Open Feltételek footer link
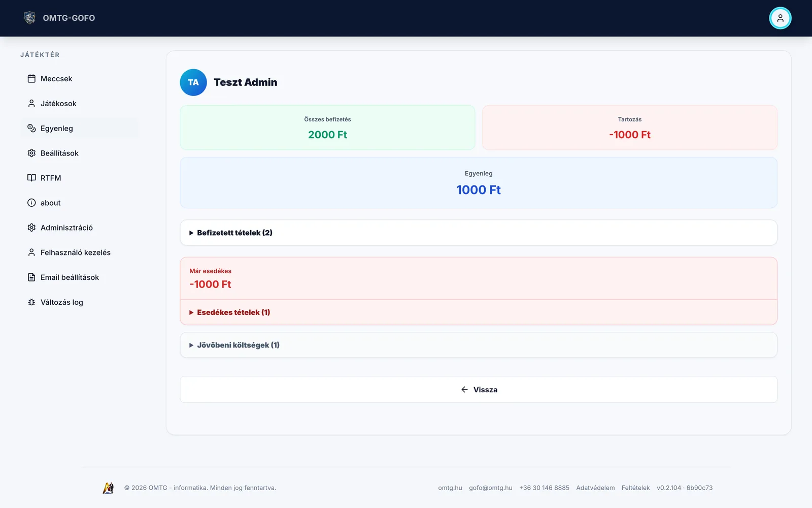This screenshot has height=508, width=812. [635, 488]
